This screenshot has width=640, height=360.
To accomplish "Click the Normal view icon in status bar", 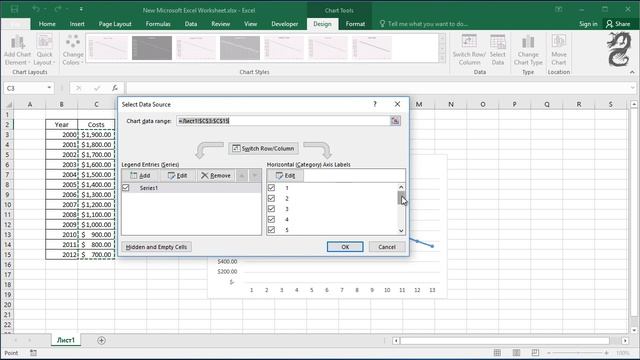I will pos(497,353).
